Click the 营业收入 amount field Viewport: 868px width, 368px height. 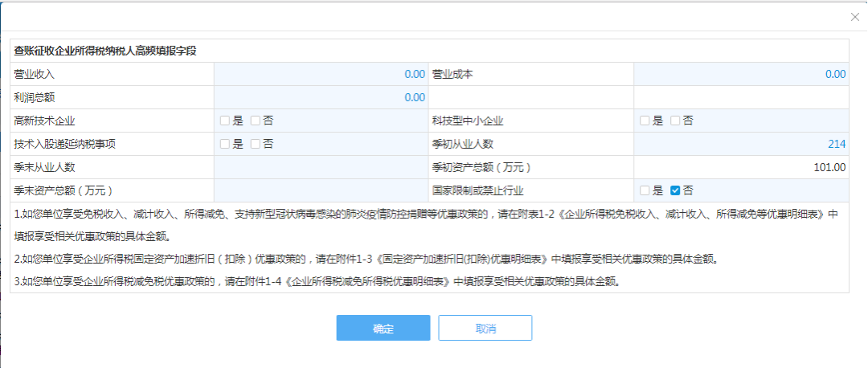point(321,74)
